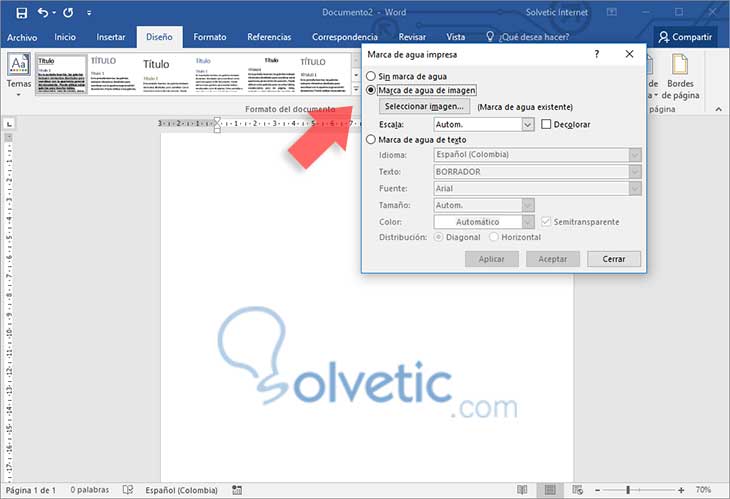The height and width of the screenshot is (499, 730).
Task: Open the Escala dropdown
Action: tap(527, 125)
